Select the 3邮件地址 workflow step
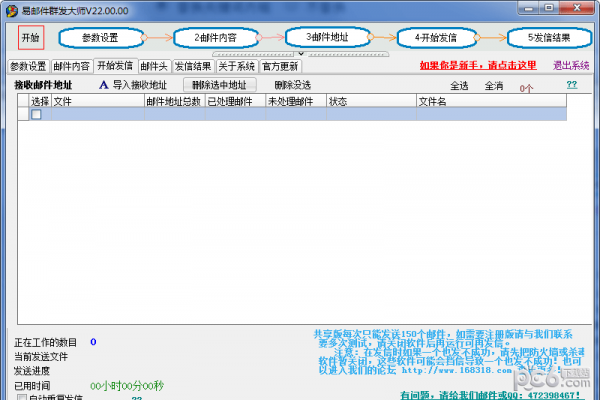 pos(328,37)
